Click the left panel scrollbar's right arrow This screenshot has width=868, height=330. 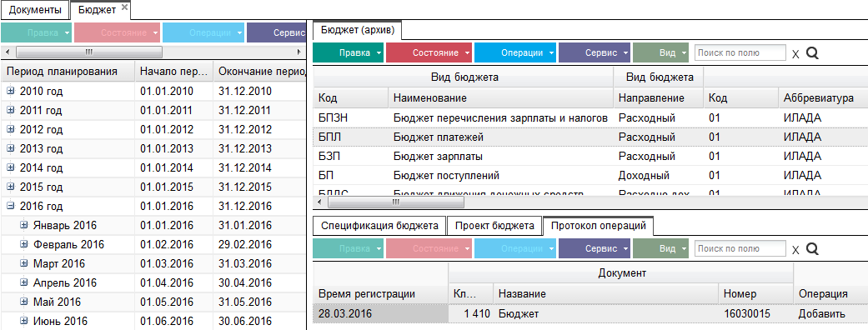(299, 52)
